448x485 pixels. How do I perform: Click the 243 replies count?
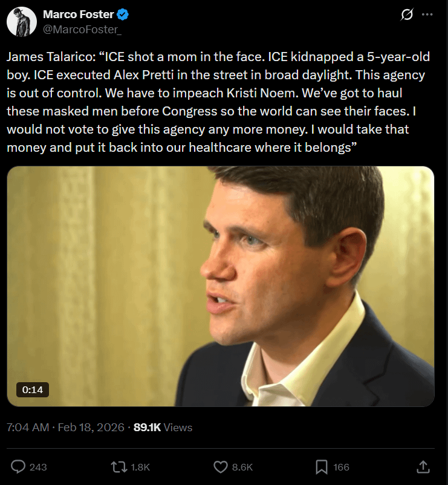[38, 467]
